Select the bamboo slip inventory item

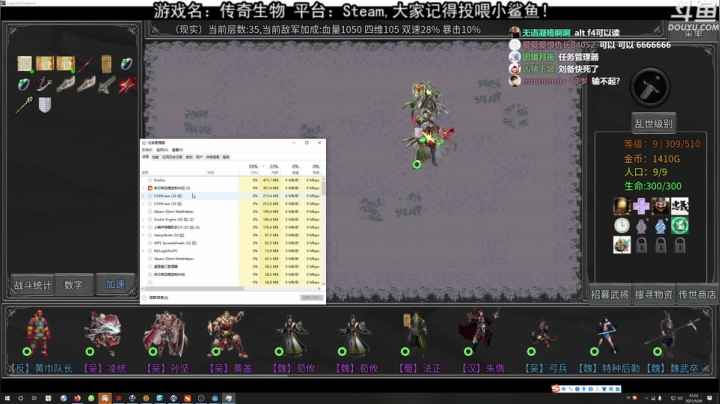pos(106,64)
